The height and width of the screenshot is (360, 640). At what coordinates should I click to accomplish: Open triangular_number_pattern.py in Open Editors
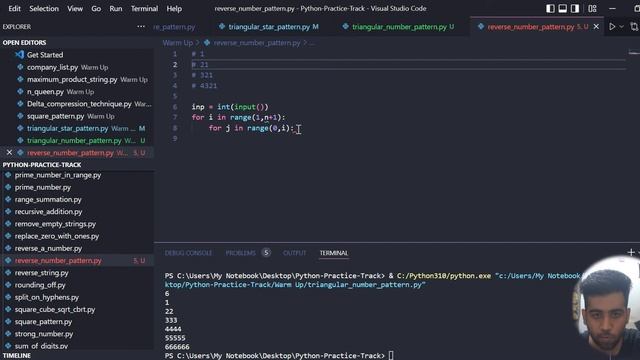[74, 140]
